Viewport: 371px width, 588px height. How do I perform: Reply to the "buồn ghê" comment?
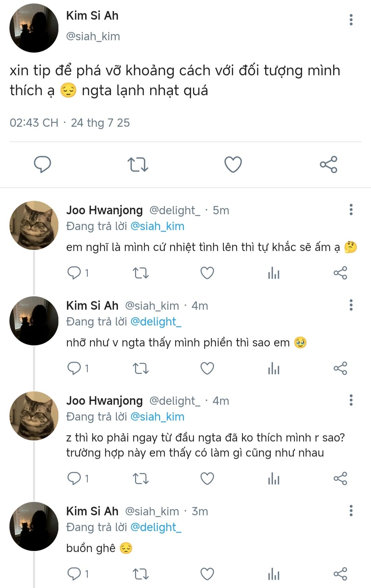click(74, 574)
